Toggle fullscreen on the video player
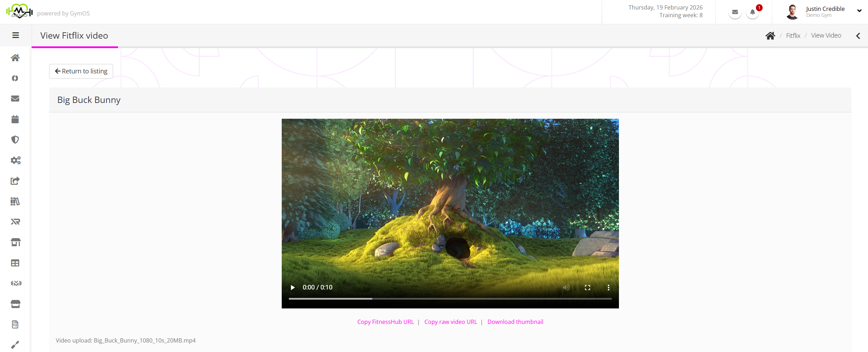The width and height of the screenshot is (868, 352). [x=587, y=287]
